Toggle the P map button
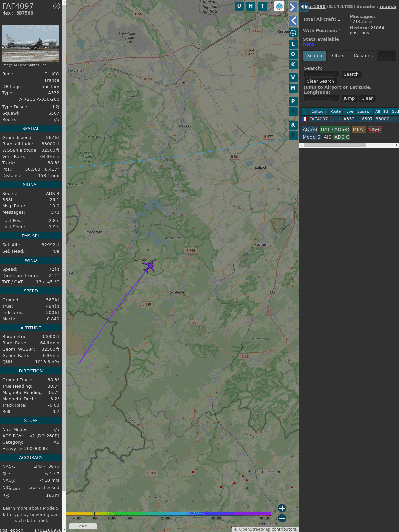Image resolution: width=399 pixels, height=532 pixels. point(293,101)
